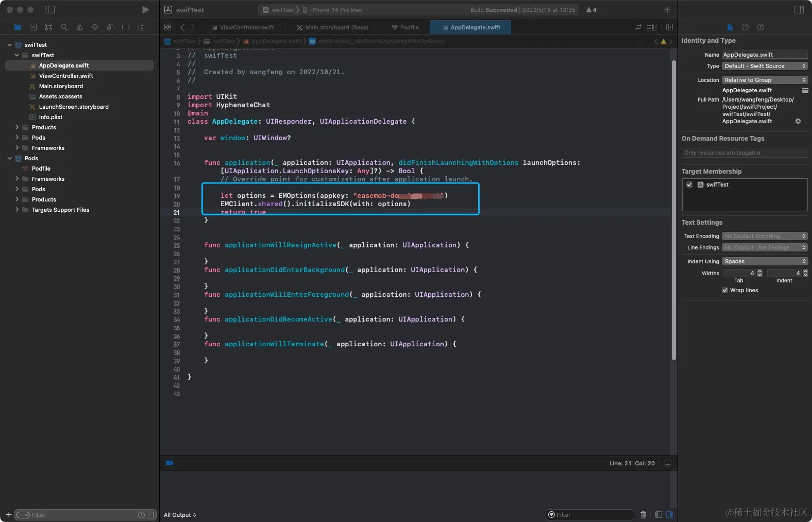Collapse the swifTest group folder

tap(17, 55)
